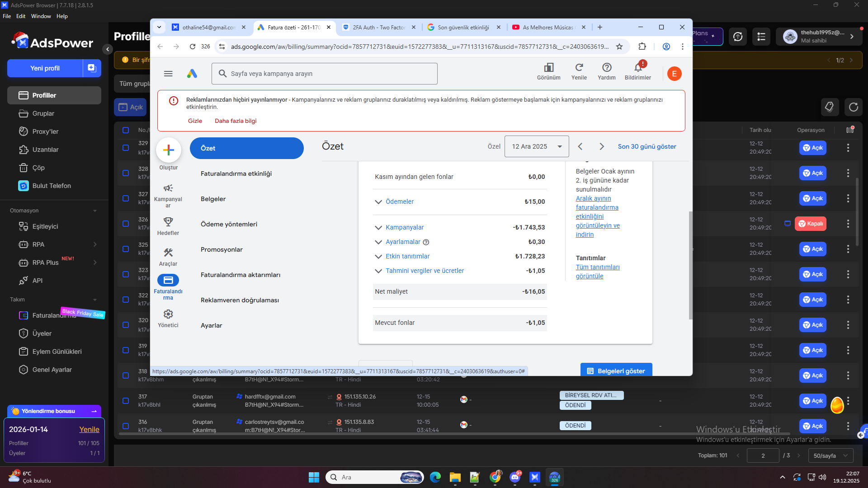The image size is (868, 488).
Task: Open Kampanyalar megaphone icon
Action: click(168, 188)
